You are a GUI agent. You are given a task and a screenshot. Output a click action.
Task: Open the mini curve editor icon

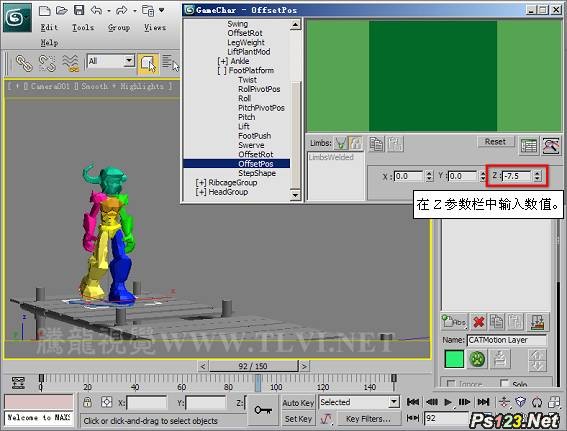(x=18, y=383)
